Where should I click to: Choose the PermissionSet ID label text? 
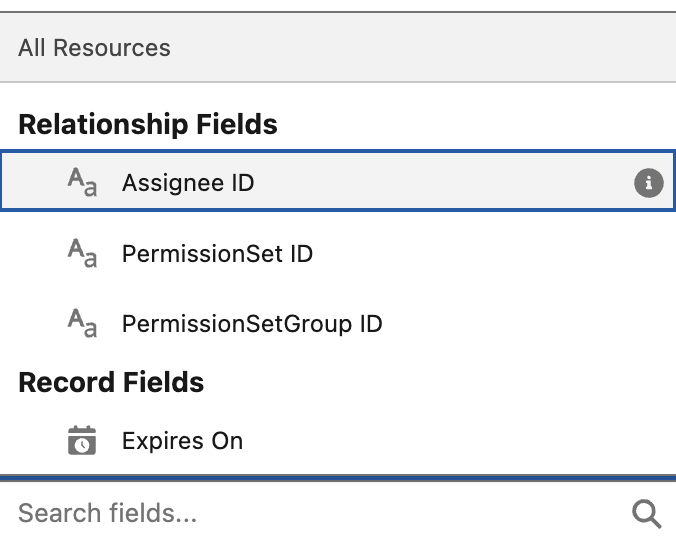tap(217, 254)
